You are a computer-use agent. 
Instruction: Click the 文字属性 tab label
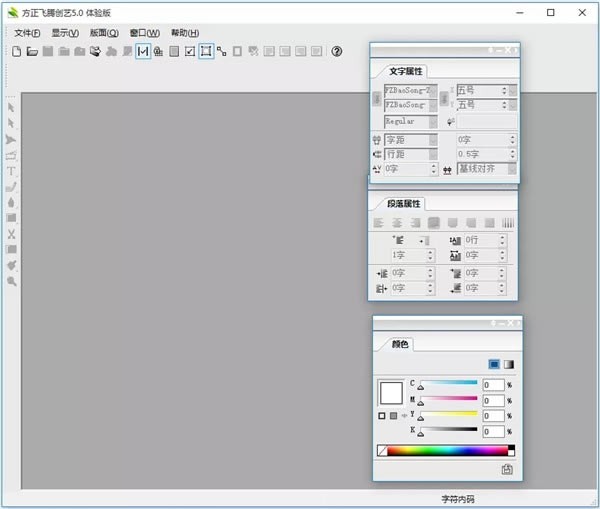(x=405, y=71)
